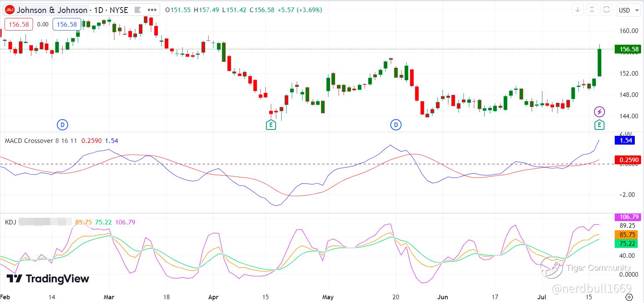Image resolution: width=644 pixels, height=303 pixels.
Task: Click the open value O151.55
Action: [178, 10]
